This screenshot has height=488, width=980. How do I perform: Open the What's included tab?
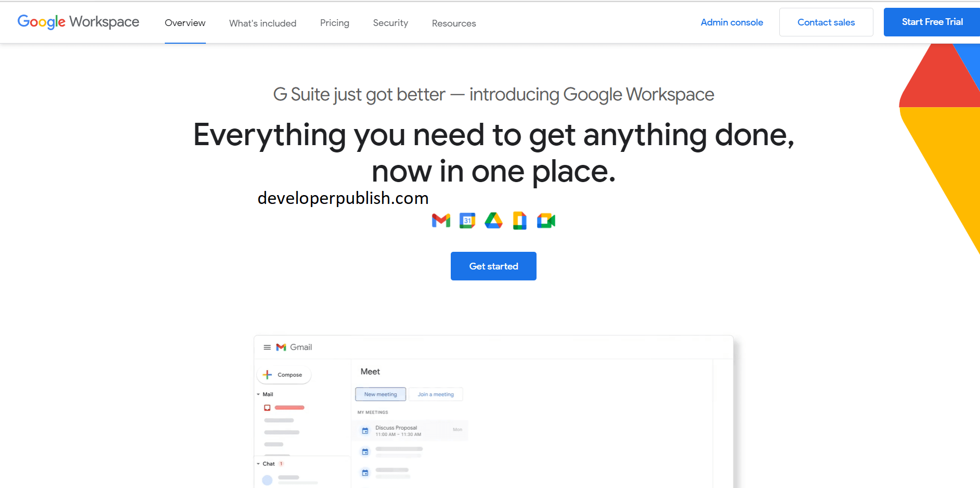pyautogui.click(x=263, y=23)
